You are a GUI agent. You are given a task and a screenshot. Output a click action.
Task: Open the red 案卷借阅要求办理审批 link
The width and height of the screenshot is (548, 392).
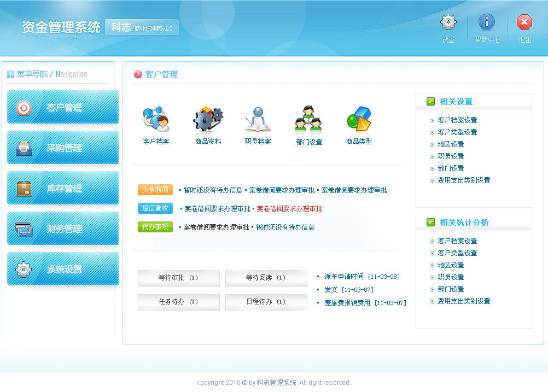[289, 209]
